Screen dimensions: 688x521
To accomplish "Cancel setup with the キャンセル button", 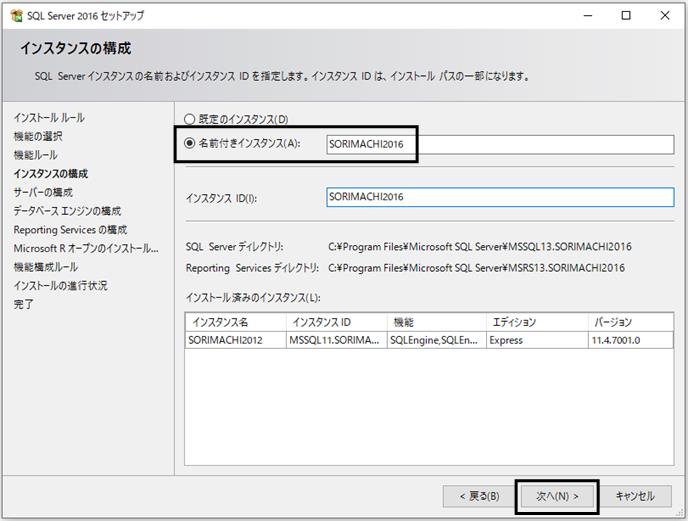I will click(x=635, y=496).
